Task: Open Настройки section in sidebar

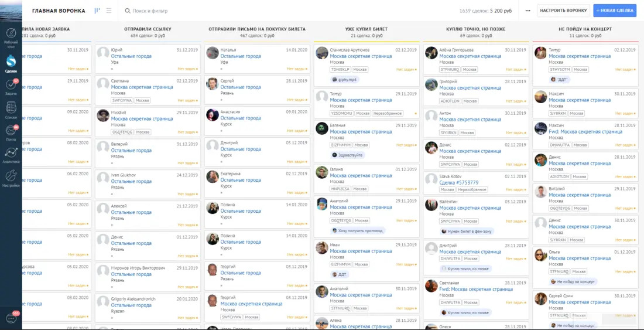Action: pyautogui.click(x=11, y=179)
